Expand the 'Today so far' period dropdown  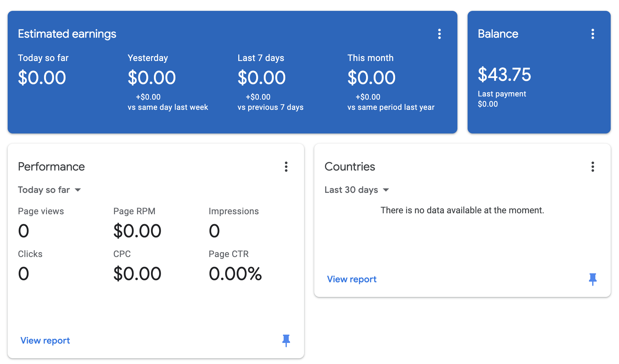[x=50, y=190]
